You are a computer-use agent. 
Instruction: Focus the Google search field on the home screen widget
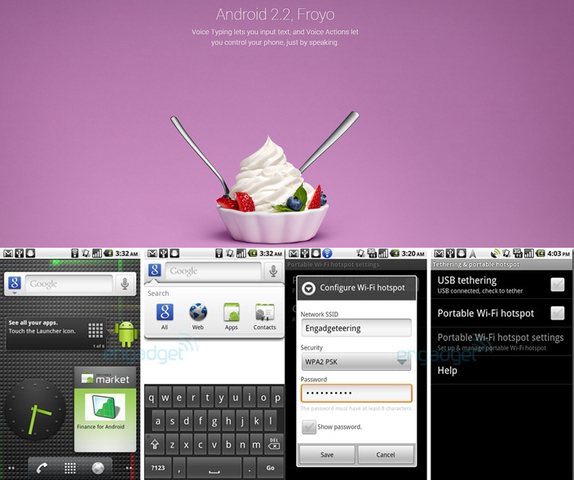(69, 284)
